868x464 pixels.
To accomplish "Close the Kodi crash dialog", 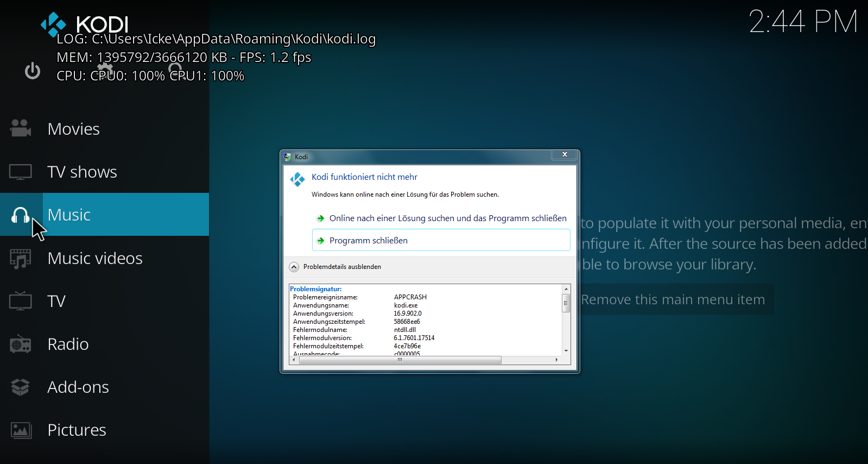I will (565, 155).
